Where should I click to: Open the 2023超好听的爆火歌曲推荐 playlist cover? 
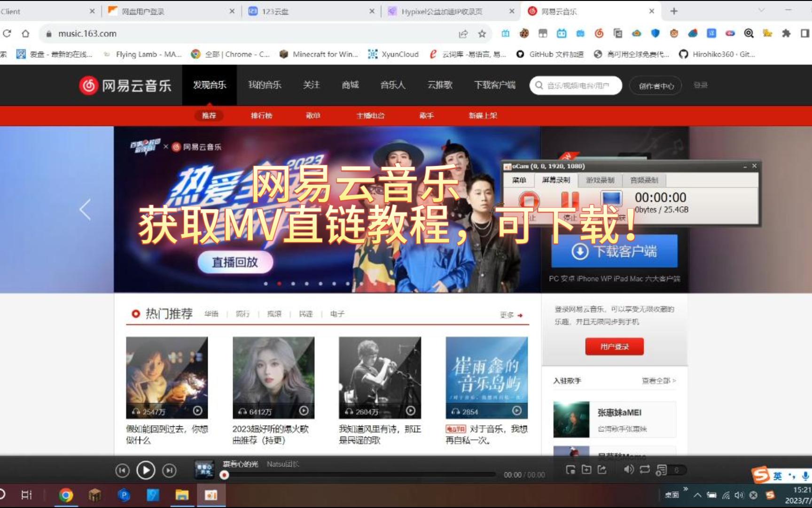pos(273,377)
